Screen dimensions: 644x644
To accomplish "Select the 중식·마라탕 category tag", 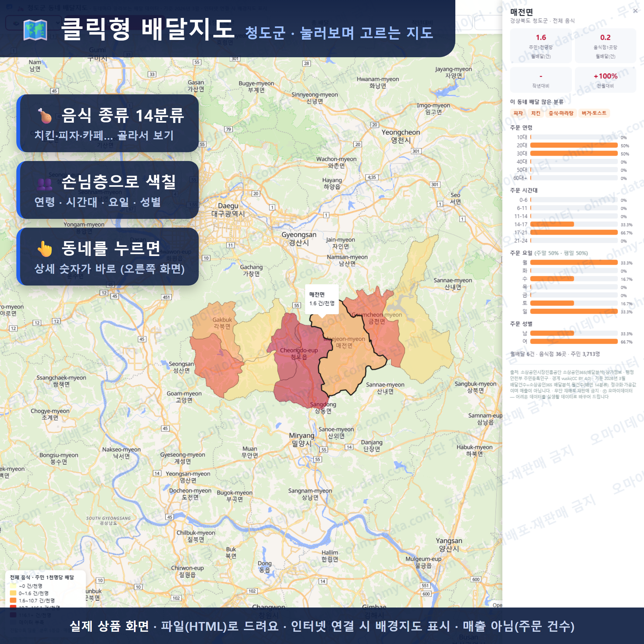I will coord(561,113).
